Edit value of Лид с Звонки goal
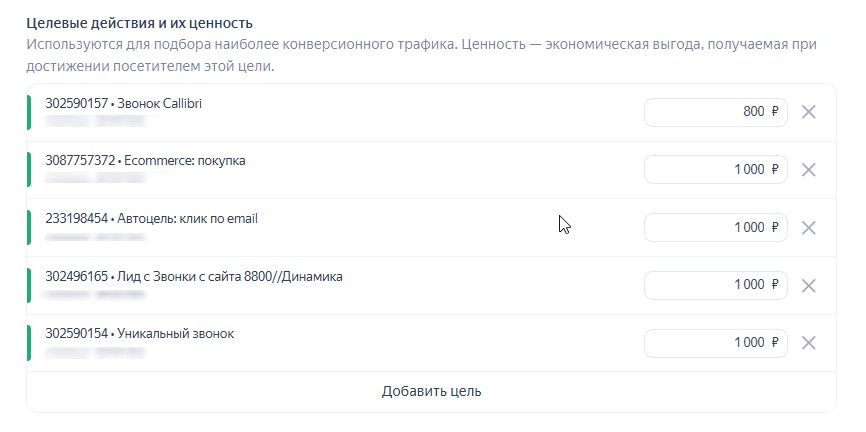The height and width of the screenshot is (432, 866). coord(715,285)
